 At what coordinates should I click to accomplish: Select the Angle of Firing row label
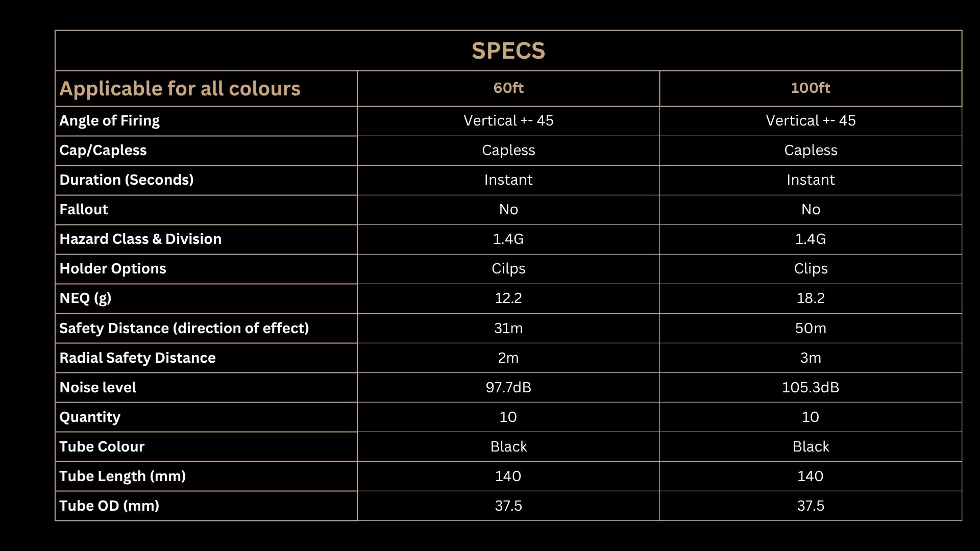(x=109, y=121)
